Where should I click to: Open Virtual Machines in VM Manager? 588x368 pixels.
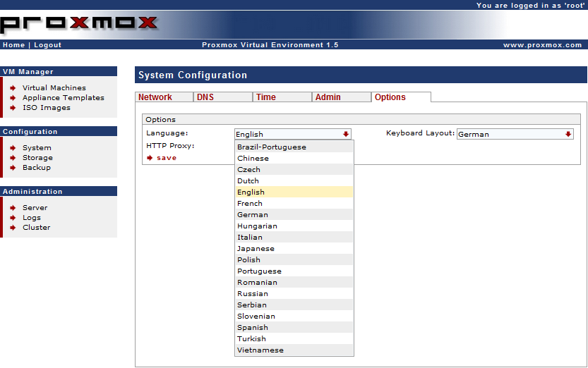tap(54, 88)
